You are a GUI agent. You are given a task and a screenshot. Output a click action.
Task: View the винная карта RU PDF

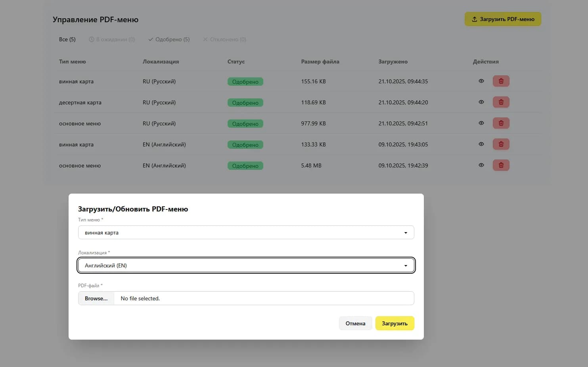pyautogui.click(x=481, y=81)
